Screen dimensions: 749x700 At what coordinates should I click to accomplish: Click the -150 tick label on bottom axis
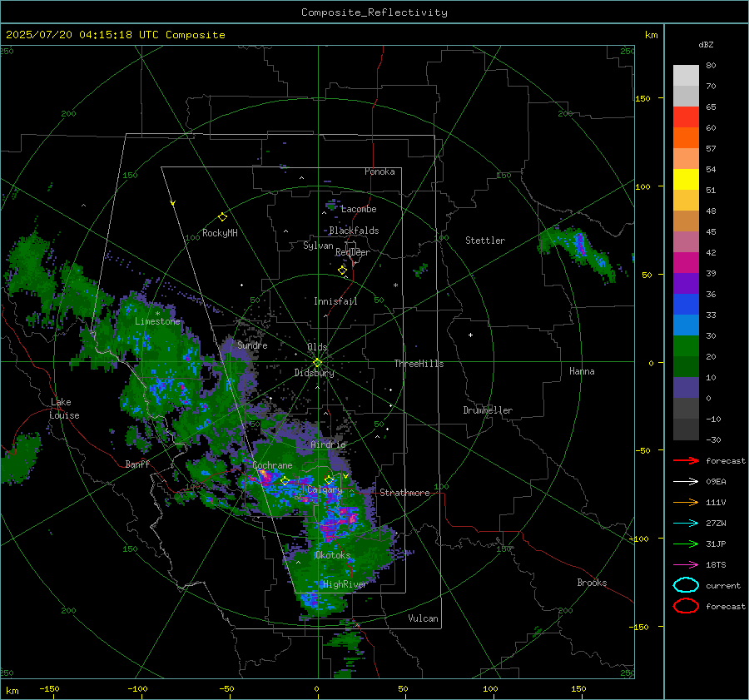click(x=49, y=688)
